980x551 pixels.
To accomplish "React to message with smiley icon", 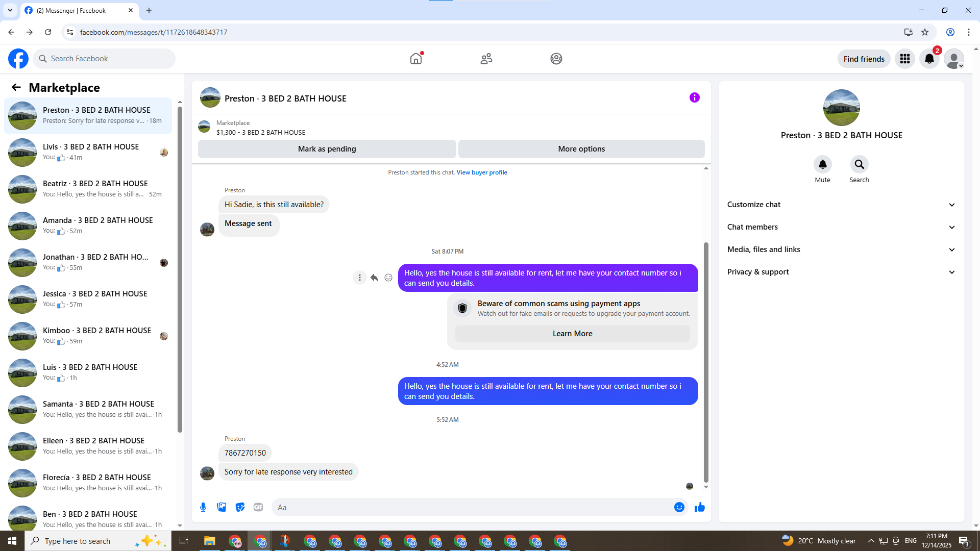I will (388, 278).
